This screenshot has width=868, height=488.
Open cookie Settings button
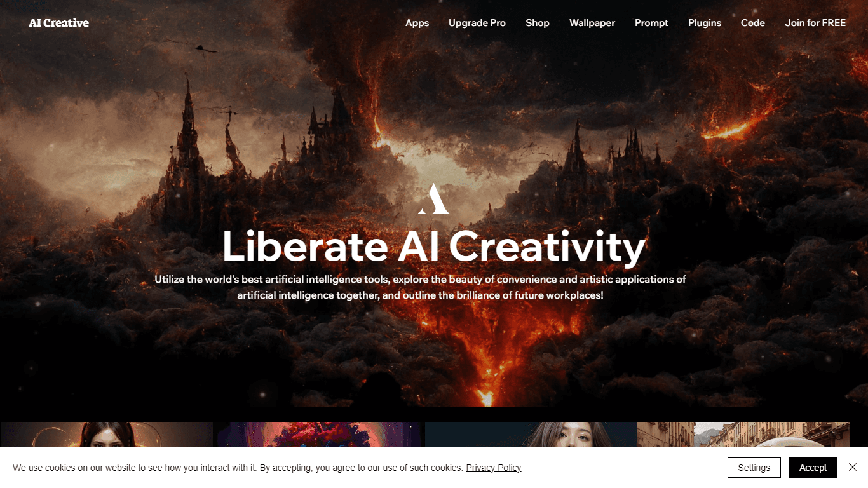[754, 468]
